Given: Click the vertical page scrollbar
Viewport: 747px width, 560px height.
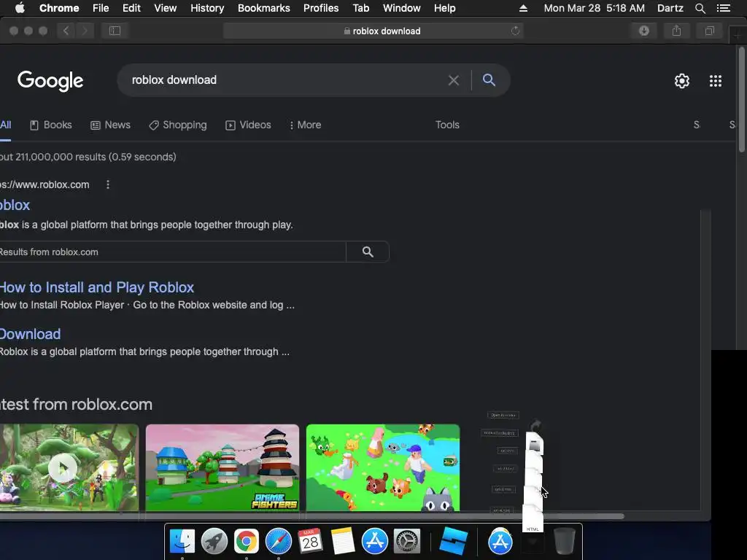Looking at the screenshot, I should (742, 100).
